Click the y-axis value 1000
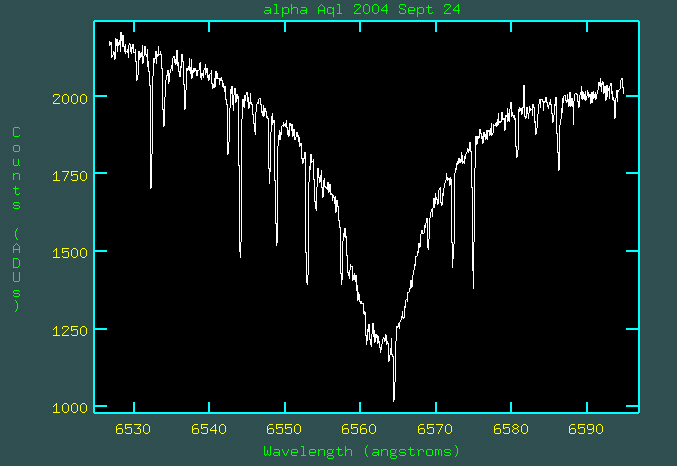The width and height of the screenshot is (677, 466). 70,408
